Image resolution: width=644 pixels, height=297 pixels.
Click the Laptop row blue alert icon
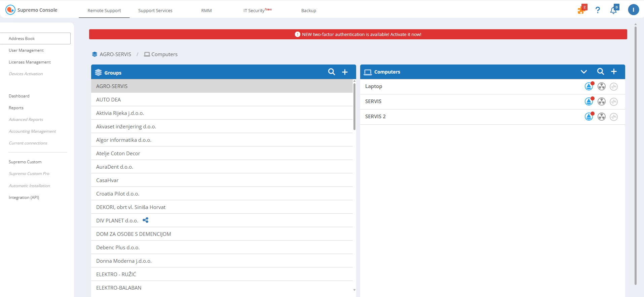coord(589,86)
